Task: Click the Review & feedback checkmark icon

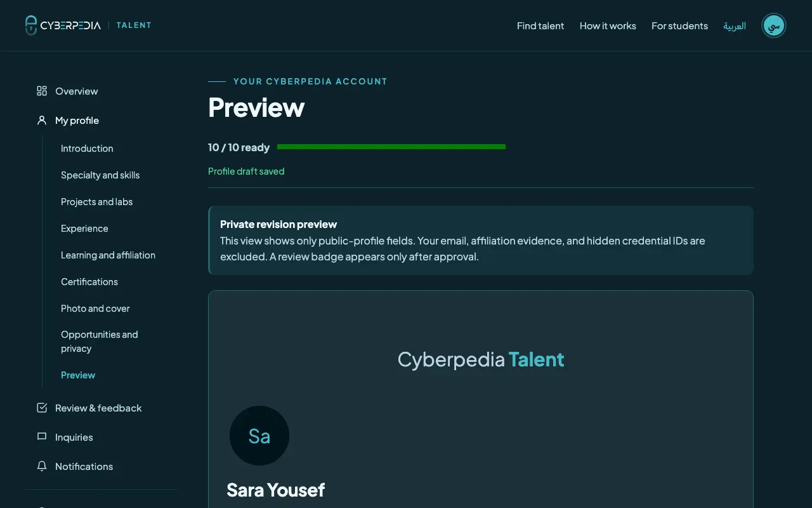Action: tap(42, 408)
